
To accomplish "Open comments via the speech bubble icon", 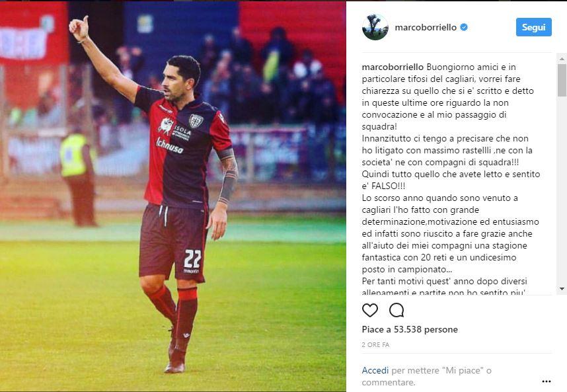I will (x=397, y=310).
